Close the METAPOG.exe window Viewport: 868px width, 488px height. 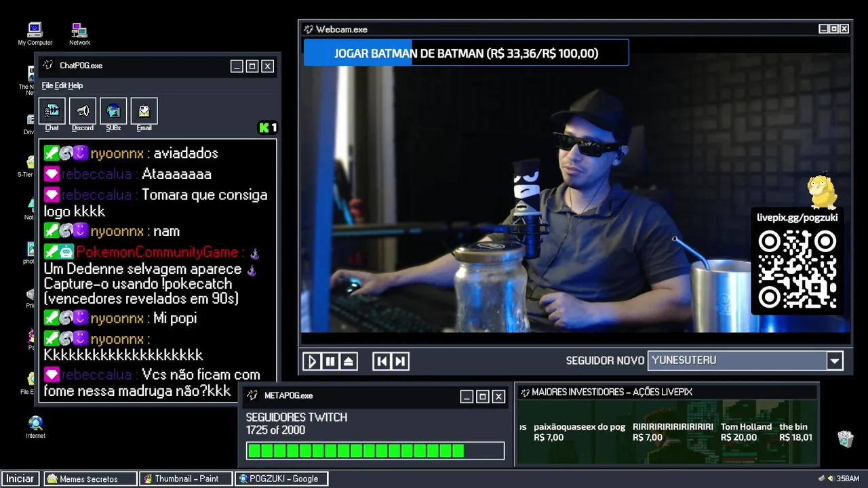498,396
